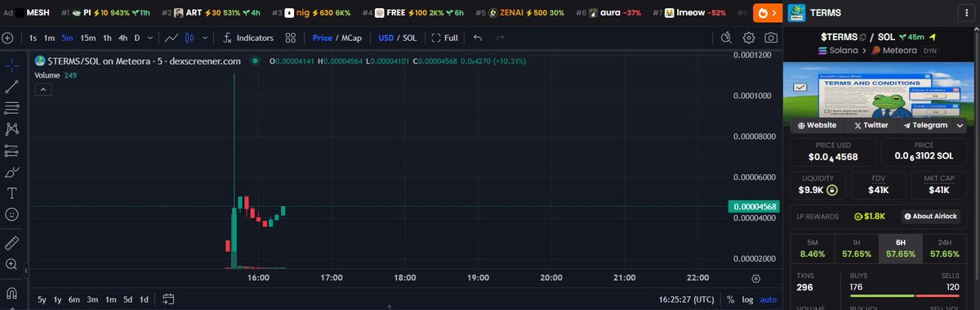Select the candlestick chart style icon
Screen dimensions: 980x310
[x=189, y=38]
